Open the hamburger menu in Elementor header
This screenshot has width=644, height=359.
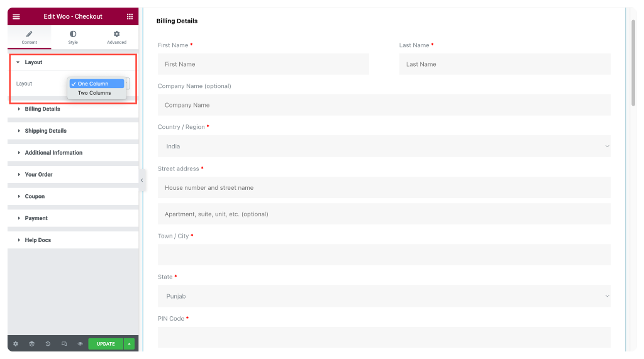(x=16, y=16)
